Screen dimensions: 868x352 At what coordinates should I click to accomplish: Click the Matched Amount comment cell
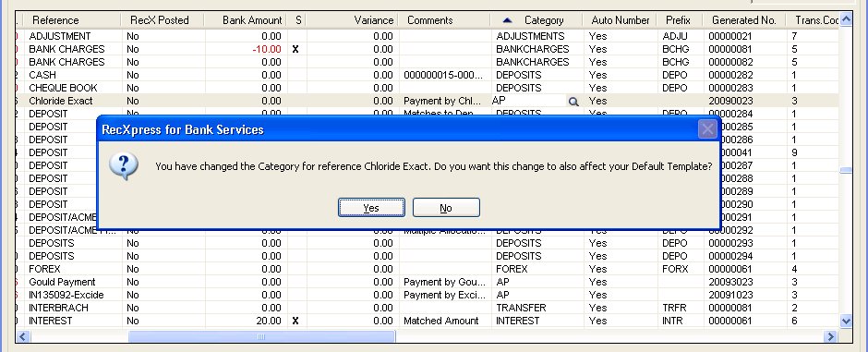pos(441,321)
